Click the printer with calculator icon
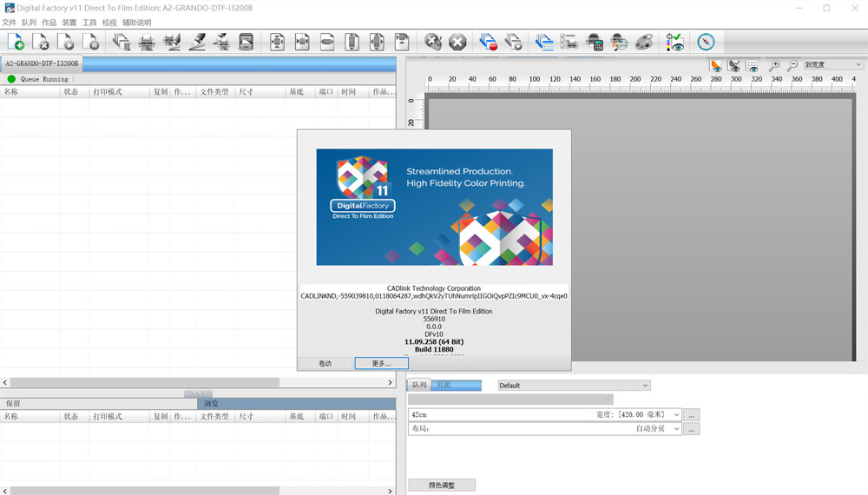This screenshot has height=495, width=868. click(594, 42)
